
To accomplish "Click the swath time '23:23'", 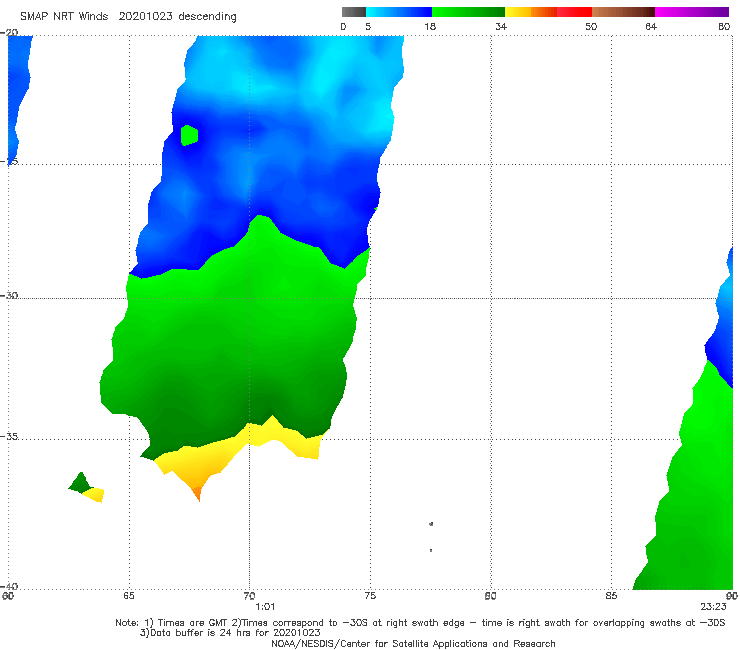I will [713, 607].
